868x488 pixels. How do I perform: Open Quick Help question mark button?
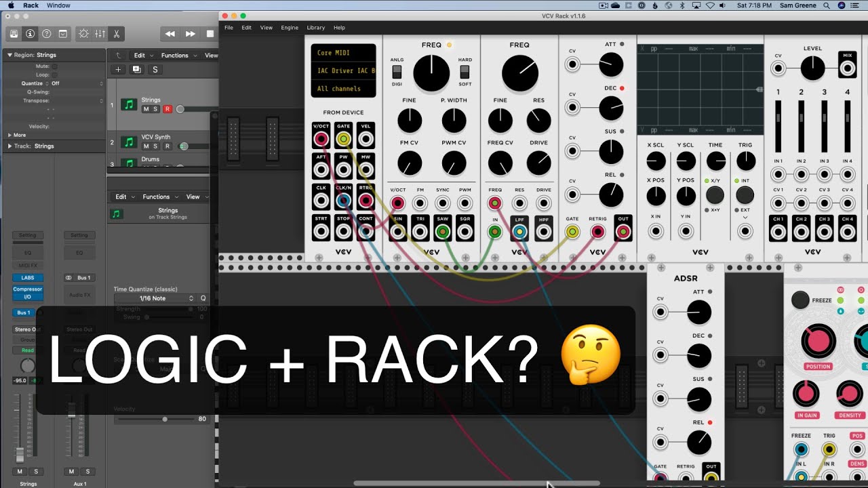point(46,33)
